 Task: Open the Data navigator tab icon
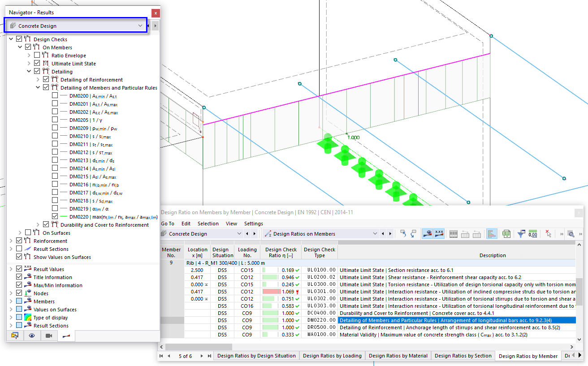click(x=15, y=336)
